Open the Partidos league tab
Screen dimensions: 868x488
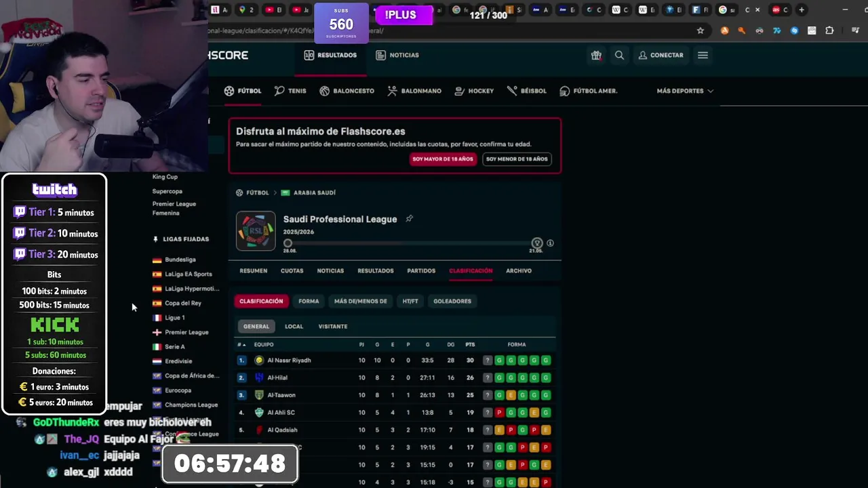(421, 271)
